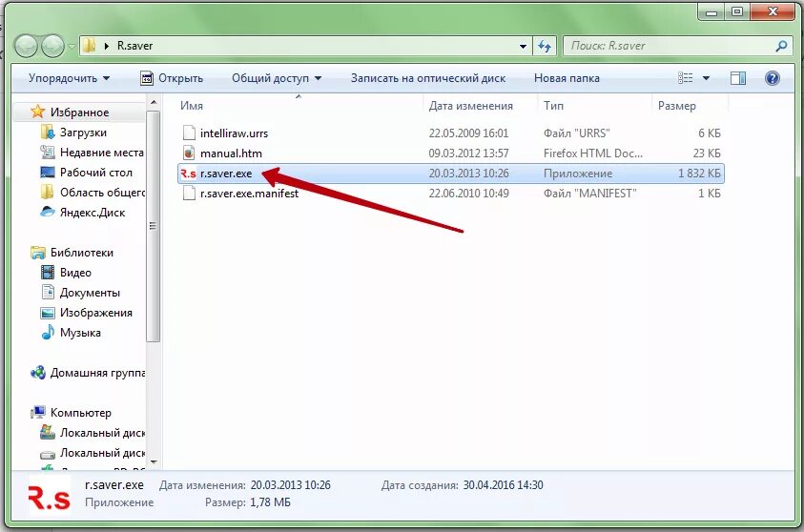Screen dimensions: 804x532
Task: Open the Изображения library
Action: (x=96, y=313)
